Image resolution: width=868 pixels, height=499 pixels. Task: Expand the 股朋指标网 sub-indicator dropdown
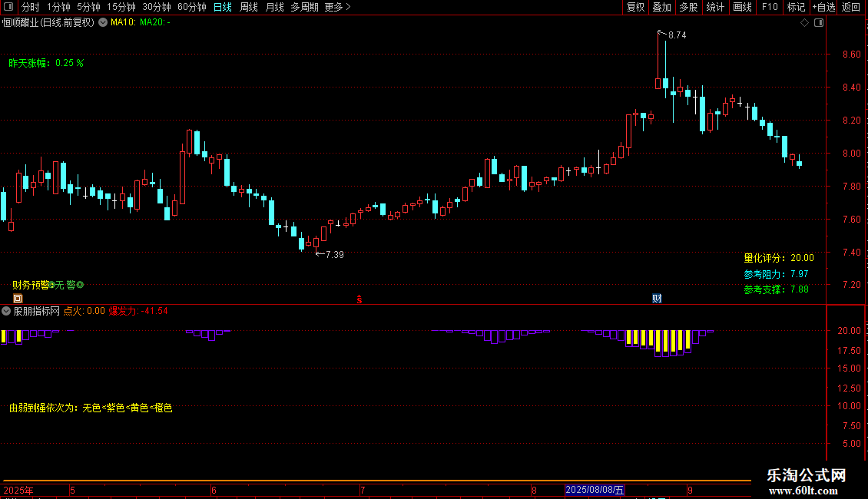coord(6,312)
